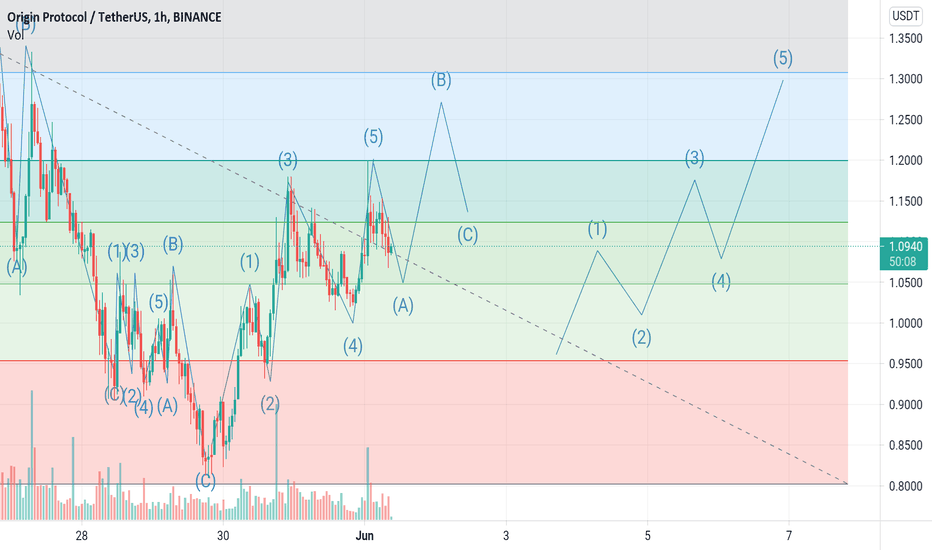The height and width of the screenshot is (550, 932).
Task: Click the Vol indicator label
Action: point(15,35)
